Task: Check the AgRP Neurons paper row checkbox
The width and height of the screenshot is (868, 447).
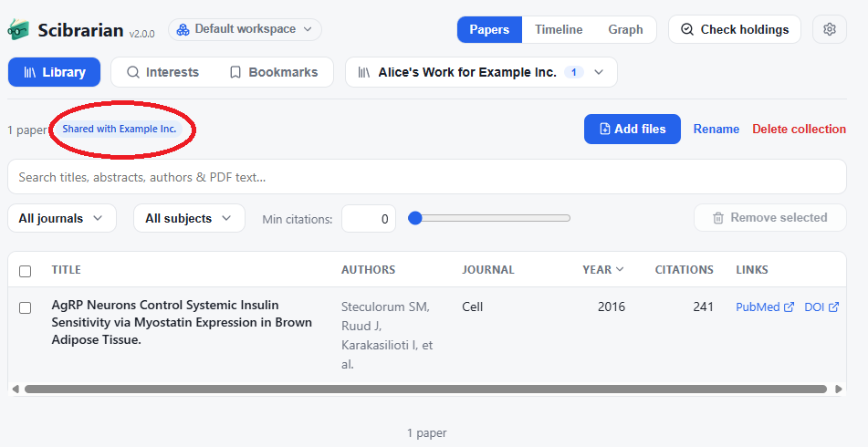Action: click(25, 307)
